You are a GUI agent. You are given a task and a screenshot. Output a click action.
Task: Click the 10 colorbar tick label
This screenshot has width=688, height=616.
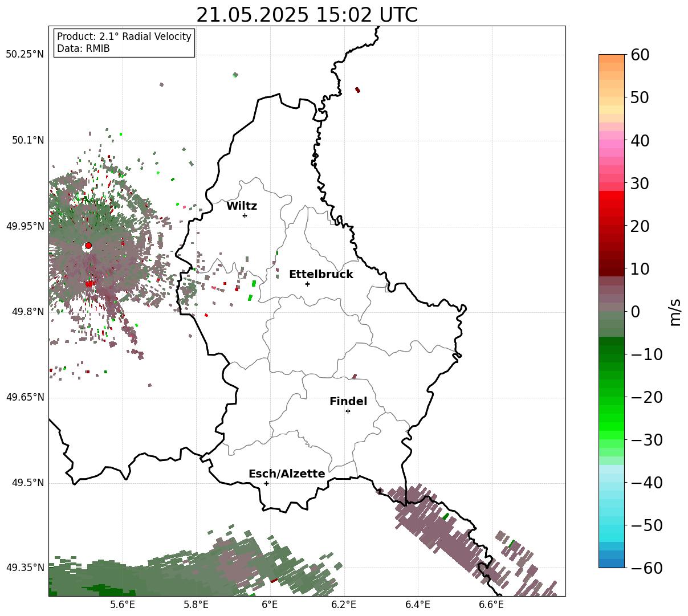640,268
